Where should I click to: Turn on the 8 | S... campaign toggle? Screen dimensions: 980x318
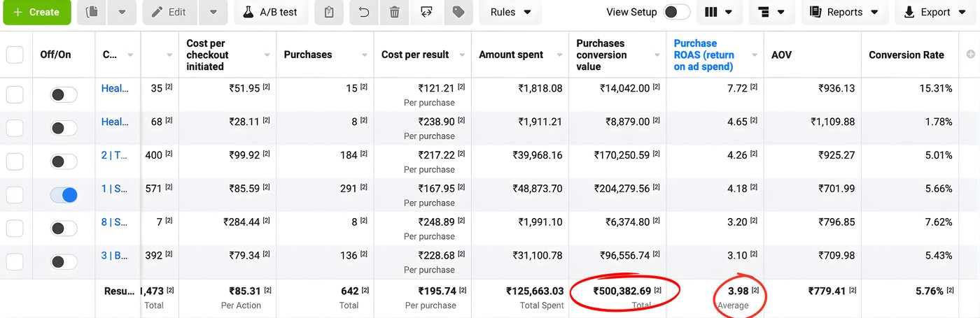coord(64,229)
